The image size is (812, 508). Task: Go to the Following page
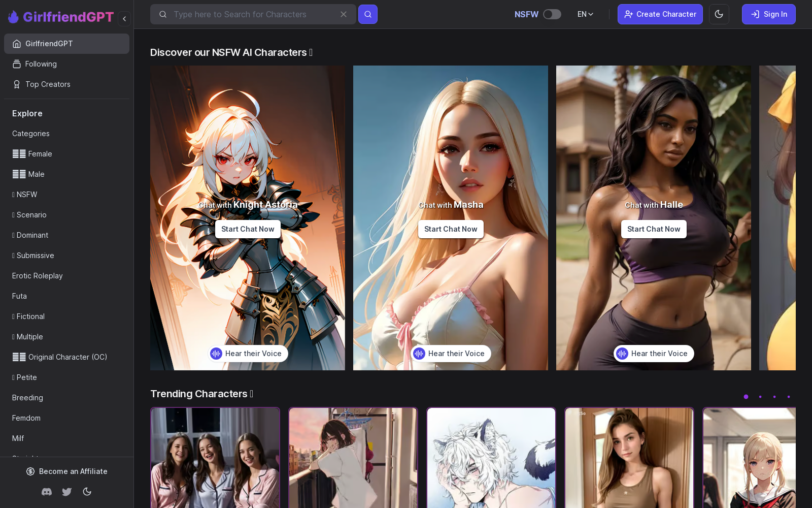pos(66,64)
